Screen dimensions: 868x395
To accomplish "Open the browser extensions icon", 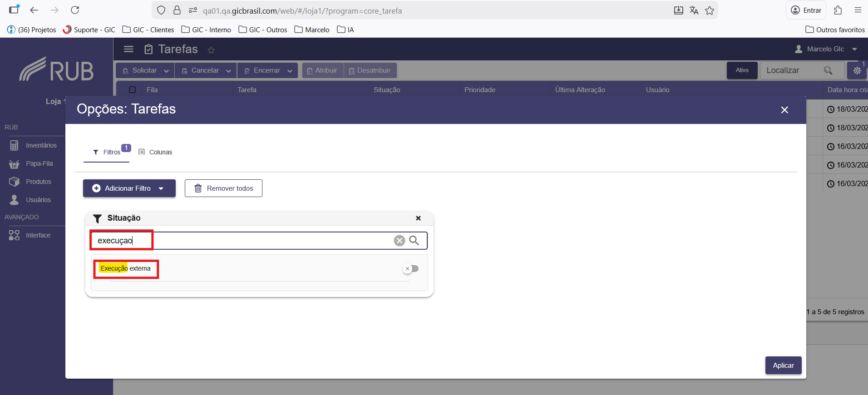I will [838, 10].
